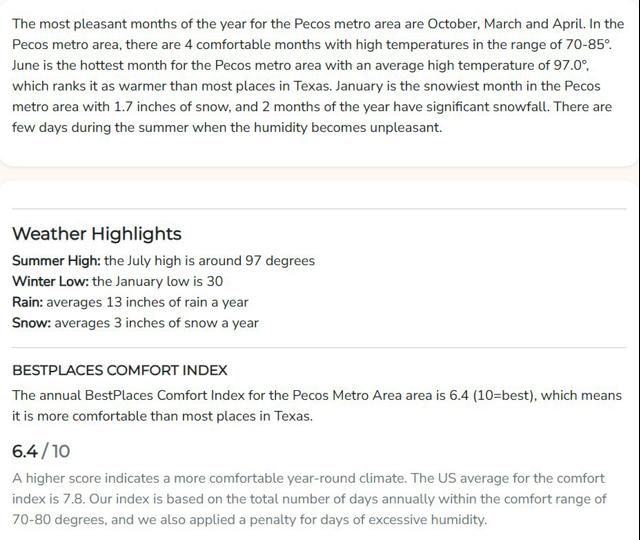Click the gray text 'A higher score indicates'
The image size is (640, 540).
click(x=87, y=478)
